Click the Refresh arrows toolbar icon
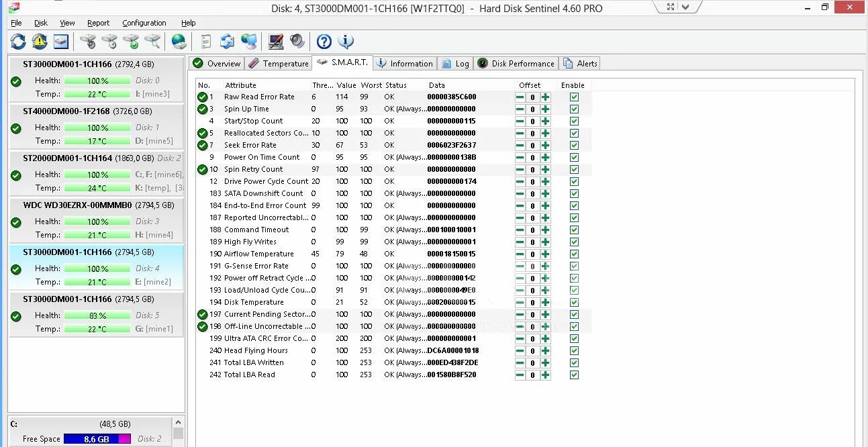 click(18, 42)
